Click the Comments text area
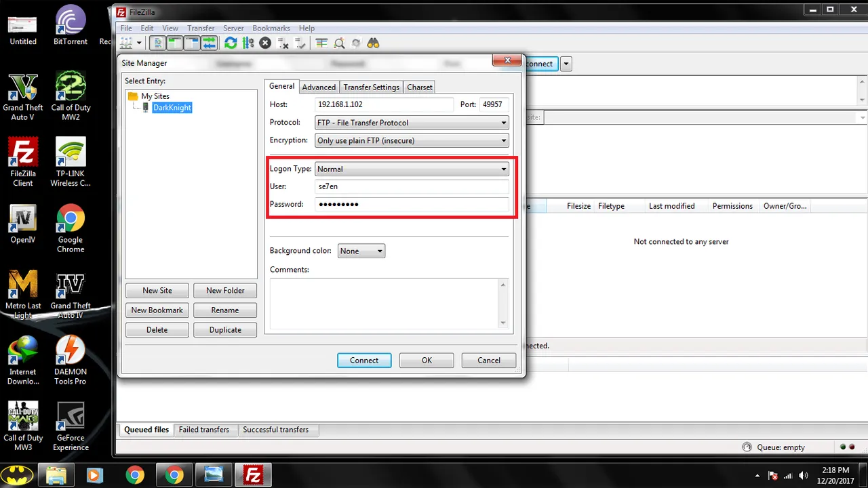 click(389, 303)
